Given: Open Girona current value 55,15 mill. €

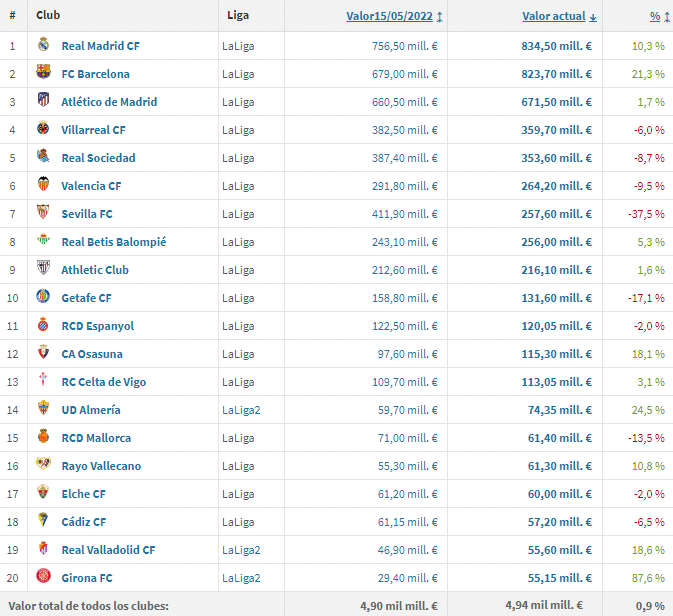Looking at the screenshot, I should 560,578.
